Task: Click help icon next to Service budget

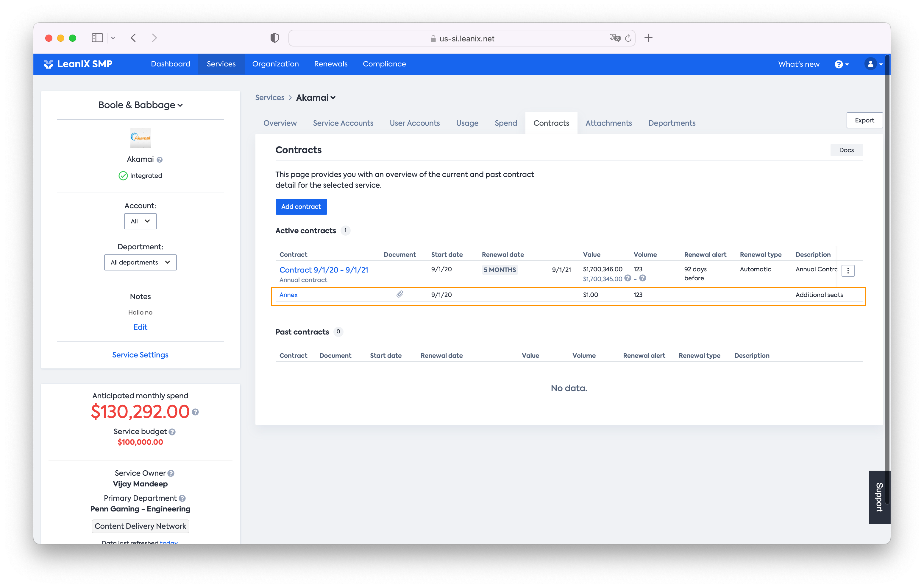Action: coord(172,432)
